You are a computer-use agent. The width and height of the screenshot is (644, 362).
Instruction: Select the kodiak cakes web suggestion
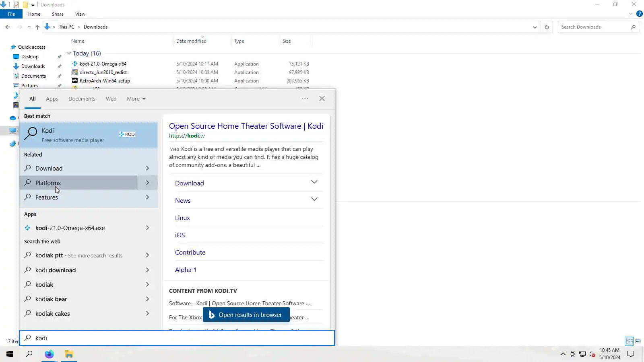point(89,313)
